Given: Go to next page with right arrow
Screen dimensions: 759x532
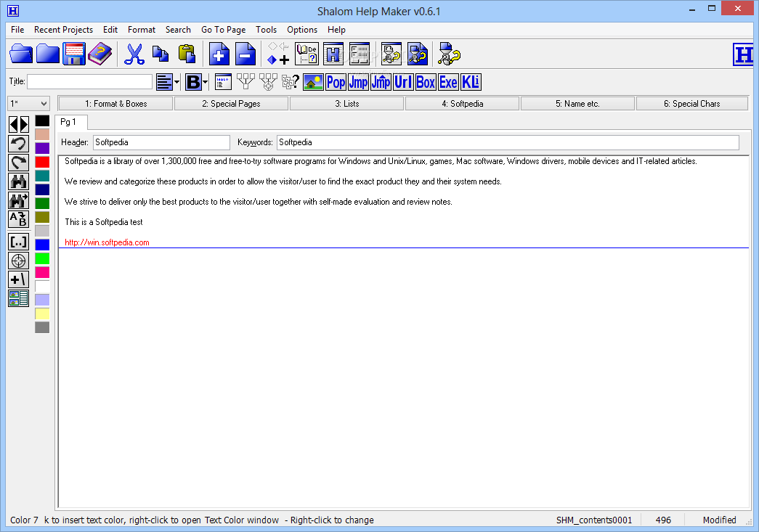Looking at the screenshot, I should (24, 124).
